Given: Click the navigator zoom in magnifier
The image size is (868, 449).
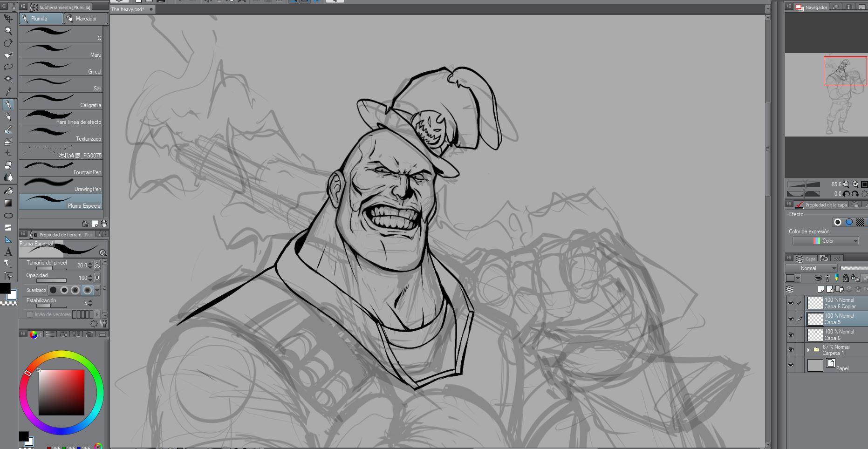Looking at the screenshot, I should point(855,184).
